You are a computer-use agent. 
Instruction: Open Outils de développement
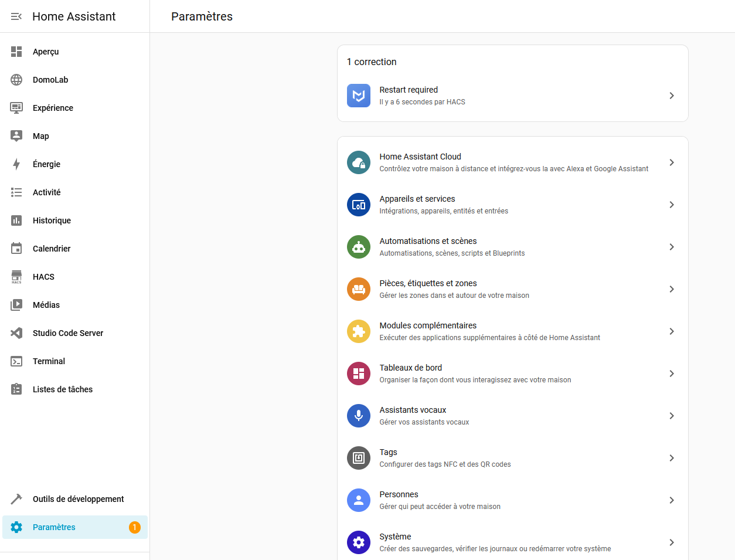click(78, 499)
